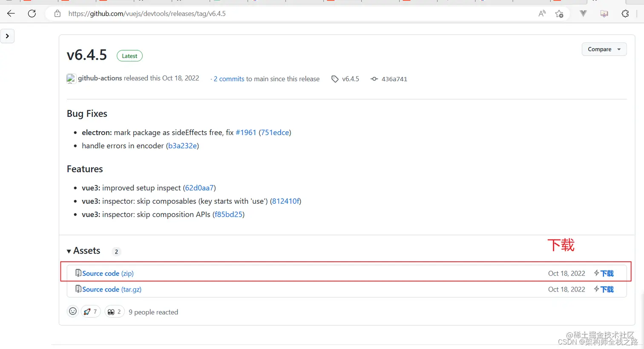Click the v6.4.5 release title heading
The width and height of the screenshot is (644, 349).
87,55
